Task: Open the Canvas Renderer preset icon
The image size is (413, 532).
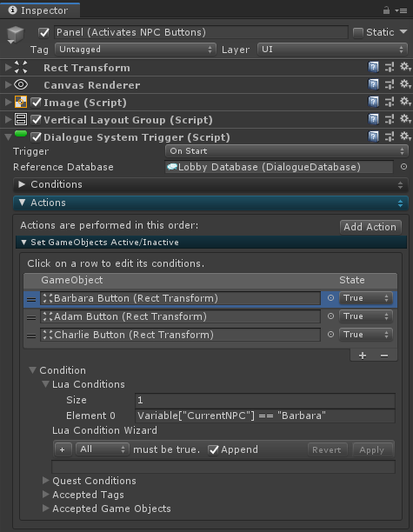Action: point(390,85)
